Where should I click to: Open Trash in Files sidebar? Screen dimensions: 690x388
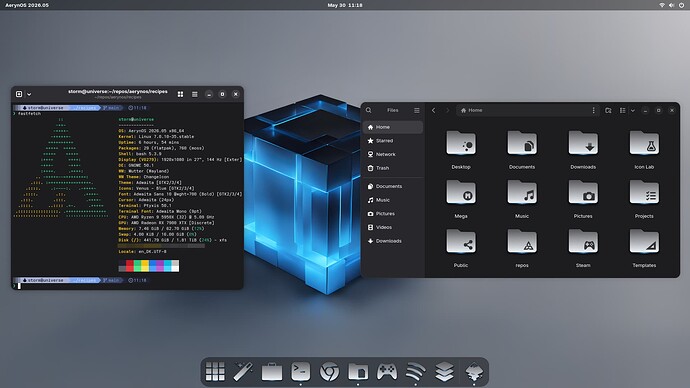pos(393,168)
